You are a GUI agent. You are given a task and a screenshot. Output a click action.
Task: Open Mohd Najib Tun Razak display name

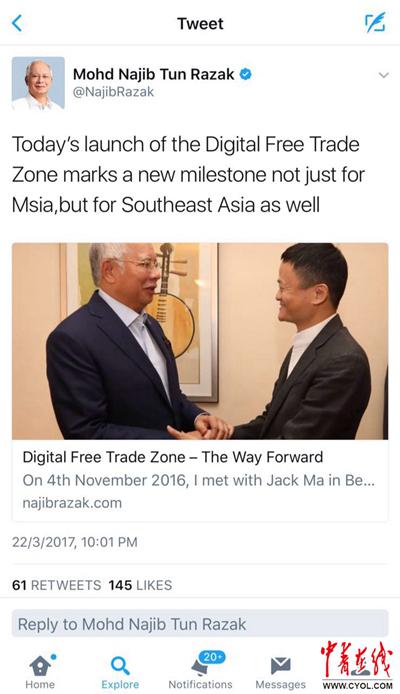coord(154,74)
